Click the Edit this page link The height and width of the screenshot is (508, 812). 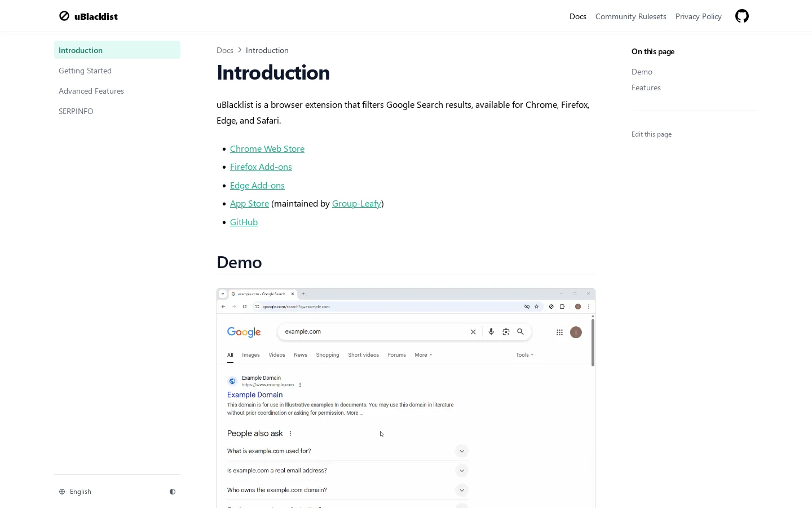pyautogui.click(x=651, y=134)
